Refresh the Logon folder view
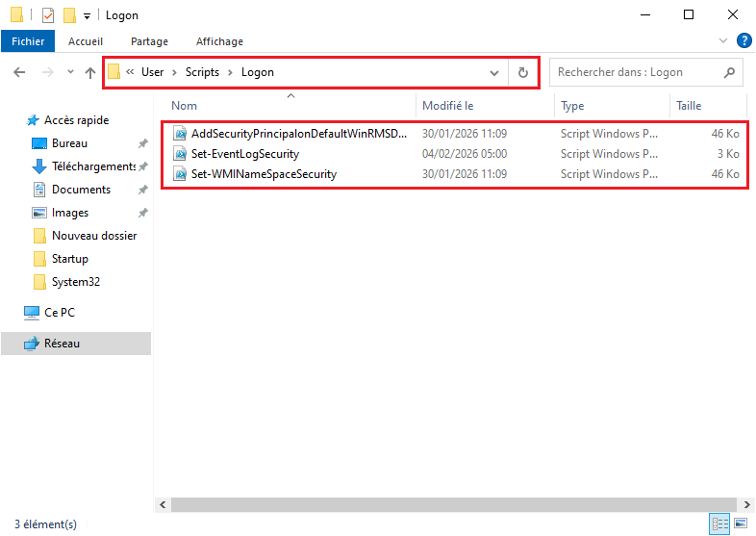Image resolution: width=756 pixels, height=536 pixels. click(x=523, y=72)
